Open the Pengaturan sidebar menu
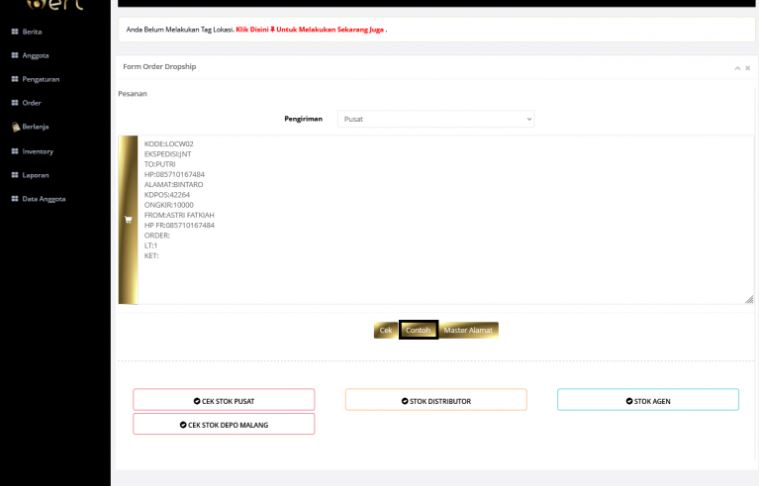 pos(40,80)
